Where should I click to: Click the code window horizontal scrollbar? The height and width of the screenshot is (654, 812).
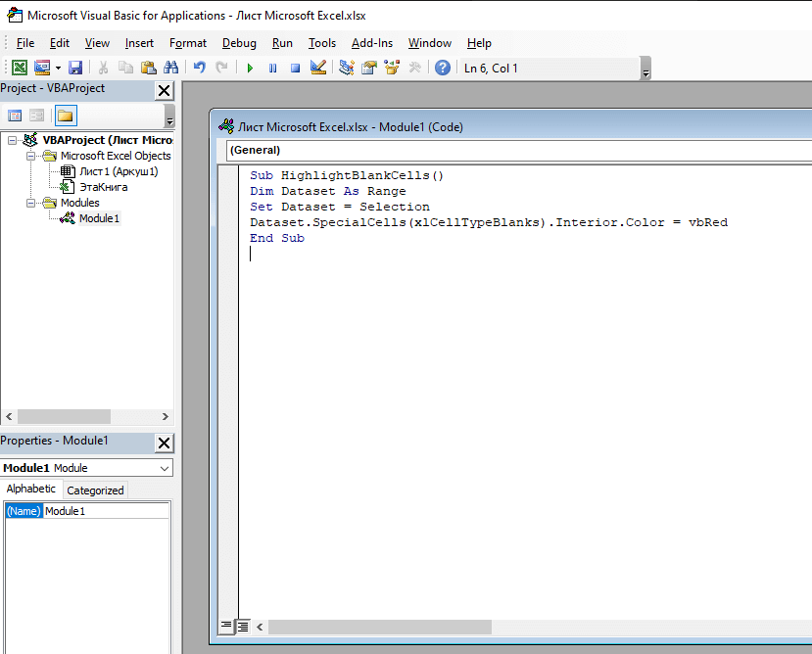point(534,627)
